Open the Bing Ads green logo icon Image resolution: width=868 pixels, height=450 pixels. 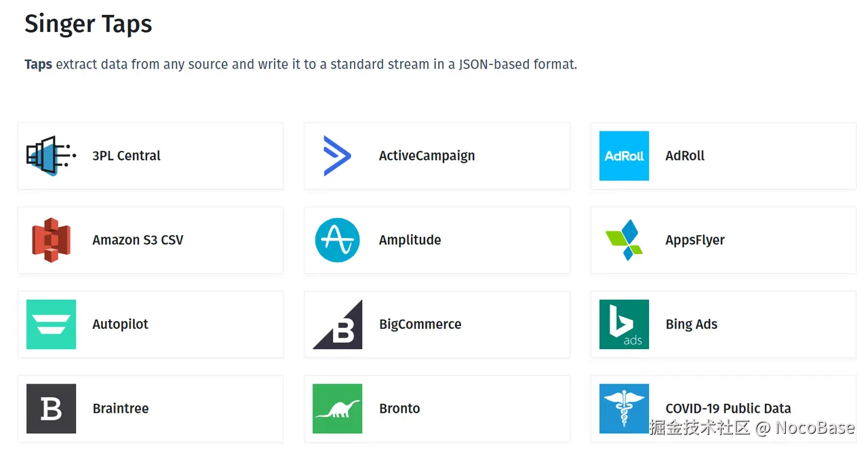tap(624, 325)
